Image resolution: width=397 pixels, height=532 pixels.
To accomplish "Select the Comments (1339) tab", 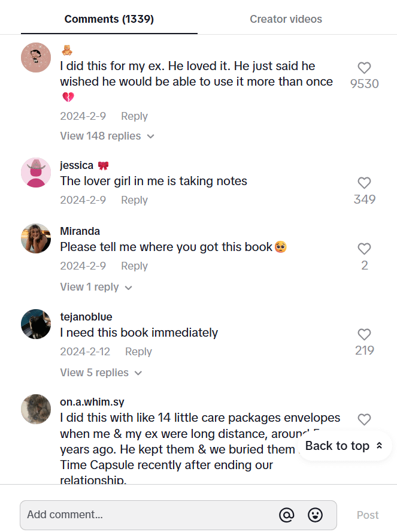I will tap(109, 19).
